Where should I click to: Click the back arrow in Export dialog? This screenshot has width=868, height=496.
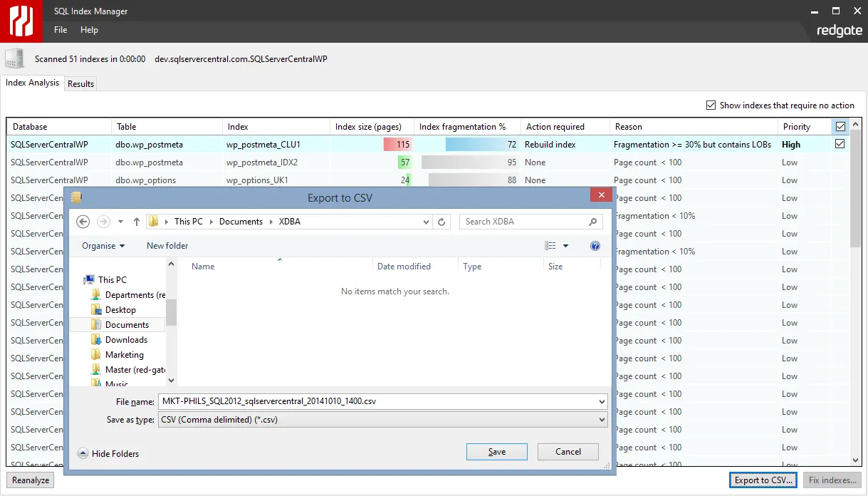pyautogui.click(x=83, y=222)
